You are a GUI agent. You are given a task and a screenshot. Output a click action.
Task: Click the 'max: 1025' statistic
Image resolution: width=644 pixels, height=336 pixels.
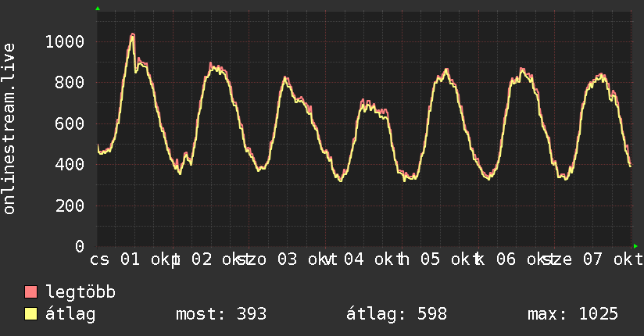[573, 314]
